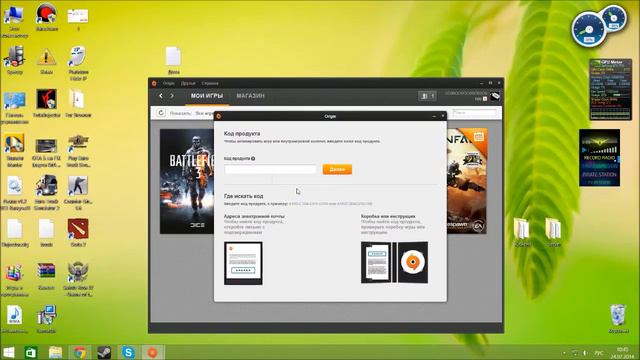Open the Euro Truck Simulator 2 desktop icon
The width and height of the screenshot is (640, 360).
46,193
